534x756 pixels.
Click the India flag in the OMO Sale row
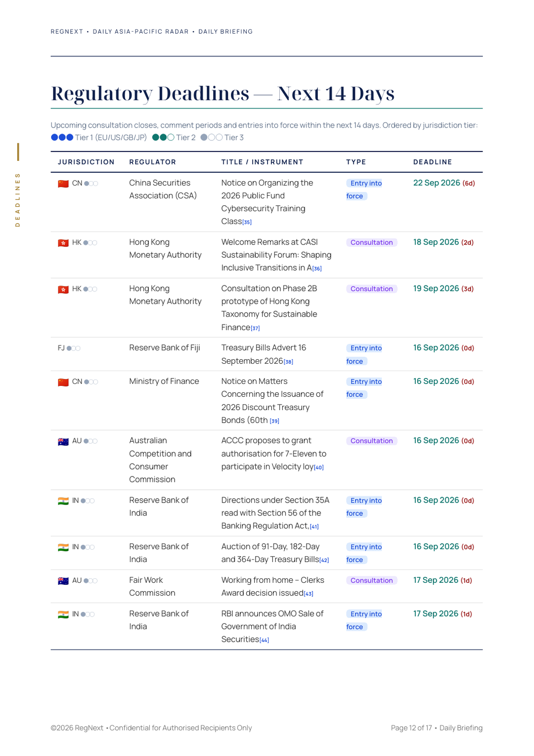(63, 614)
